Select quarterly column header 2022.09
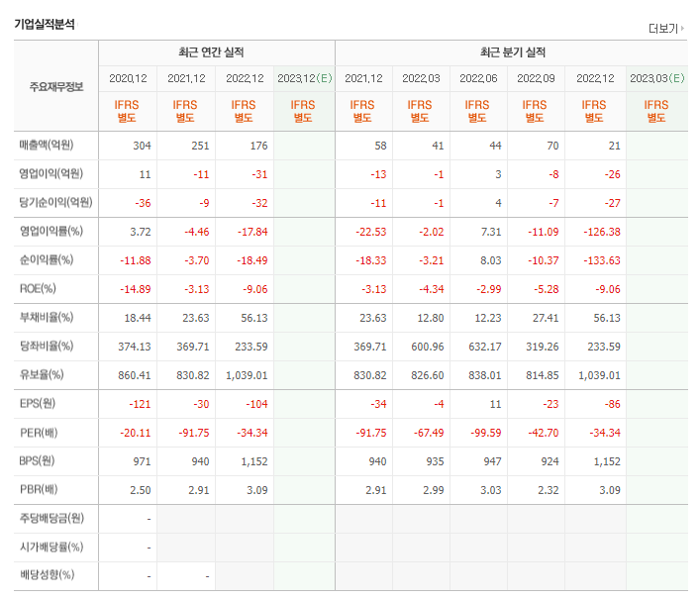 537,78
